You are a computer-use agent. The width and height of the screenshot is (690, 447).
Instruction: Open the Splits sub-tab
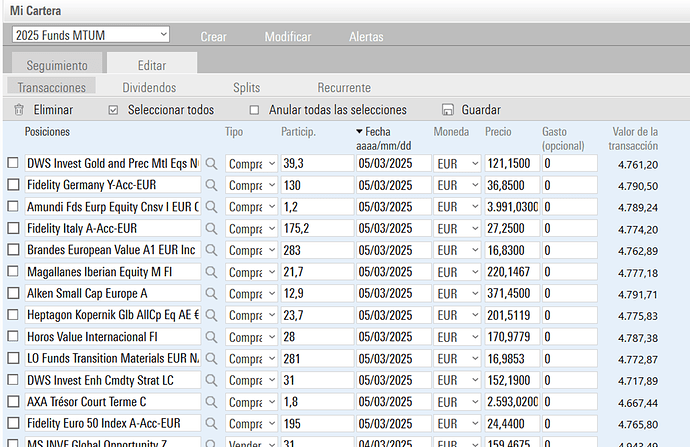tap(246, 87)
